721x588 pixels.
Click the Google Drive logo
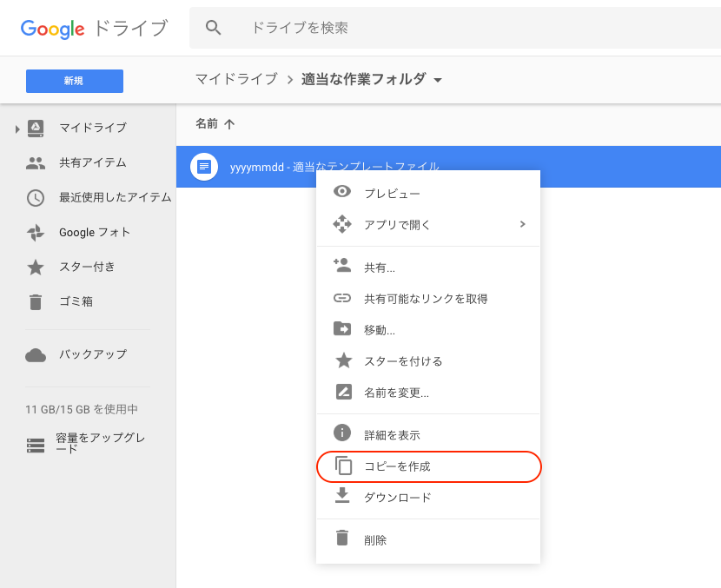click(95, 29)
